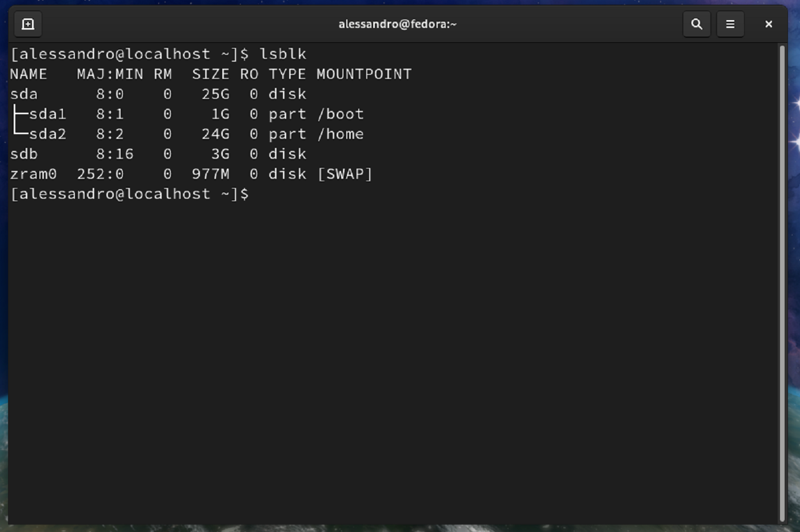Click the typed lsblk command

tap(283, 54)
